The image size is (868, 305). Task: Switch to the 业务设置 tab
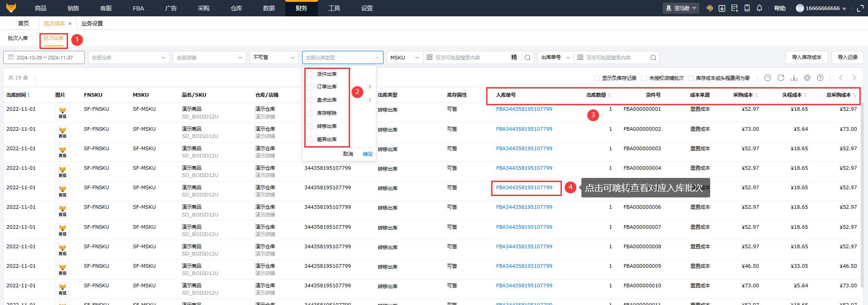click(92, 24)
